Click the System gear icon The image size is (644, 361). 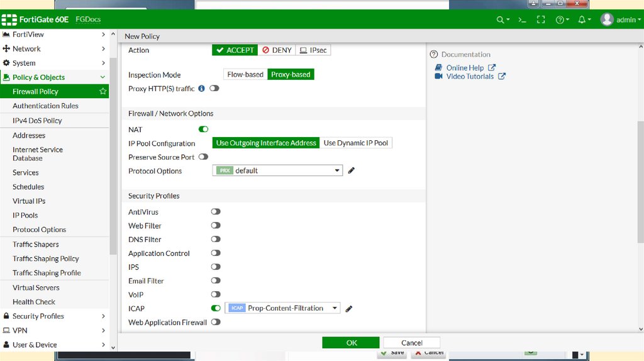[x=6, y=63]
